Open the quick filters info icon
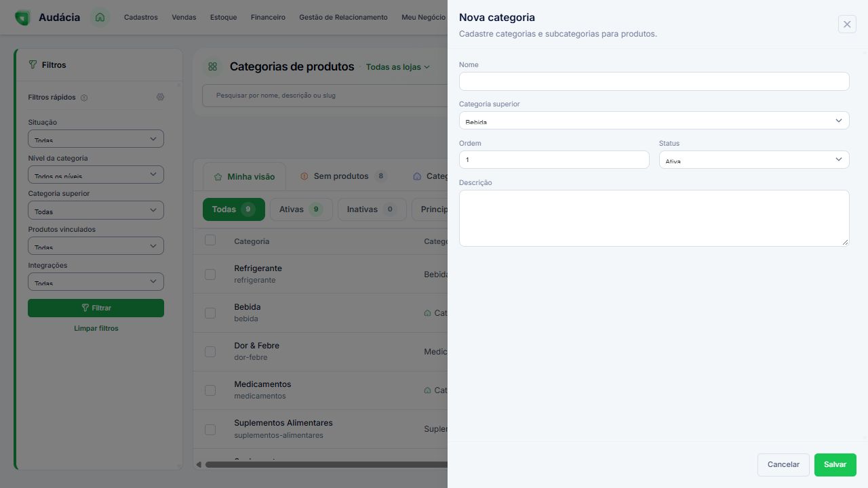 (x=84, y=98)
